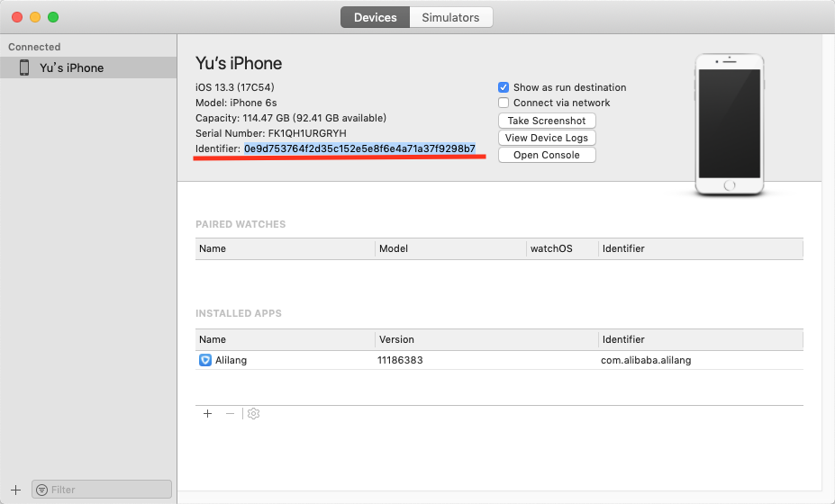835x504 pixels.
Task: Click into the Filter search field
Action: (102, 490)
